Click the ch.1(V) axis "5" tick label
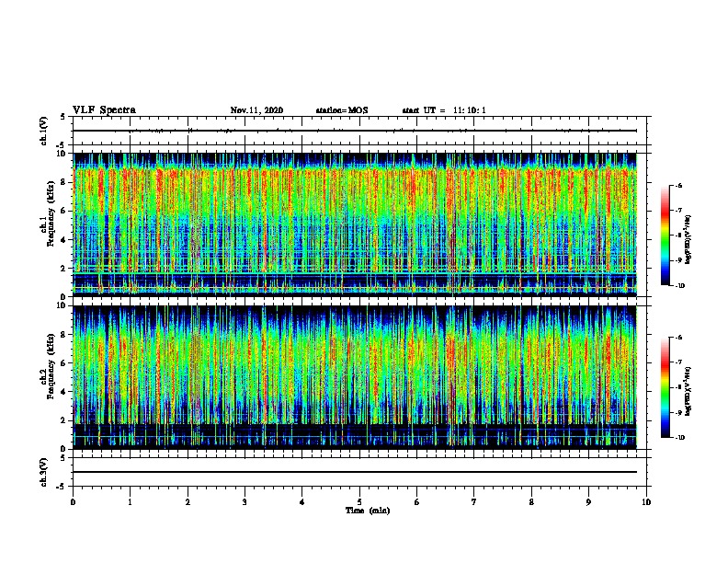The width and height of the screenshot is (728, 563). [63, 117]
